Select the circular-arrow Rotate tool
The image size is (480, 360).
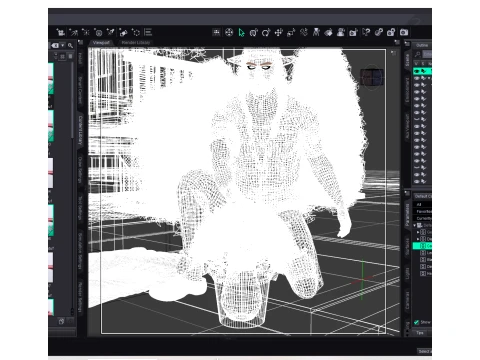pyautogui.click(x=266, y=32)
